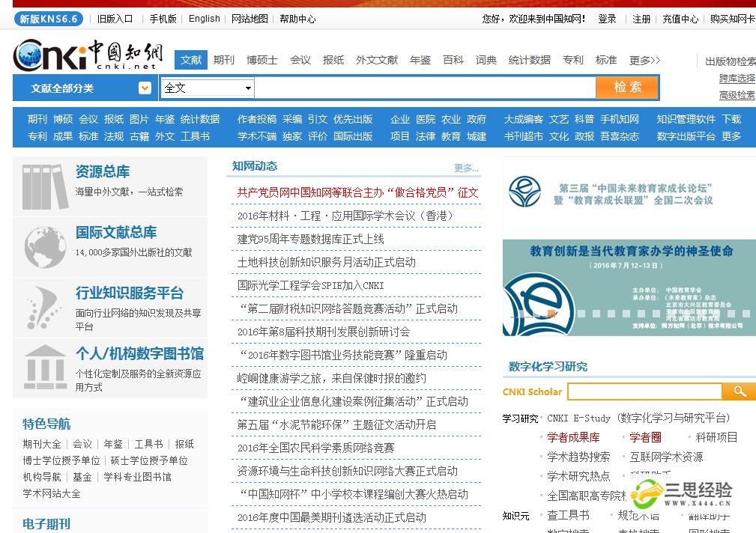Open 学者成果库 link
The width and height of the screenshot is (756, 533).
tap(573, 437)
